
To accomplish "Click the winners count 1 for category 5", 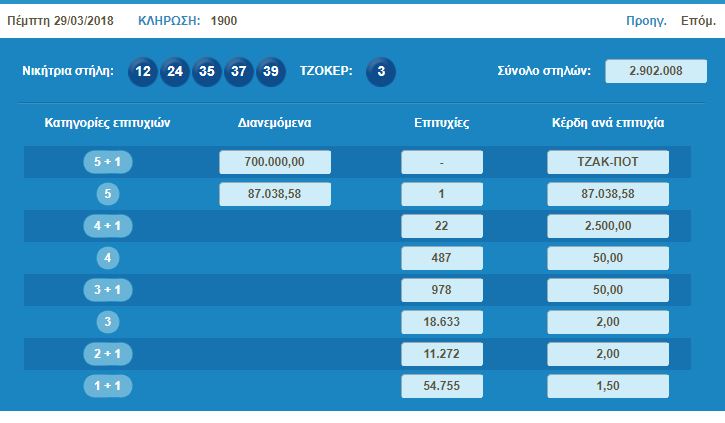I will point(442,194).
